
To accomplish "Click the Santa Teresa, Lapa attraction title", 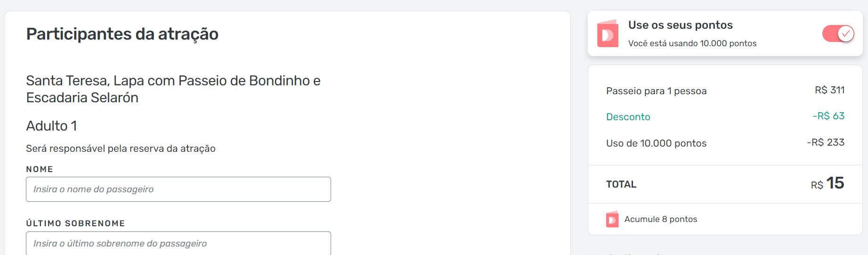I will coord(173,89).
